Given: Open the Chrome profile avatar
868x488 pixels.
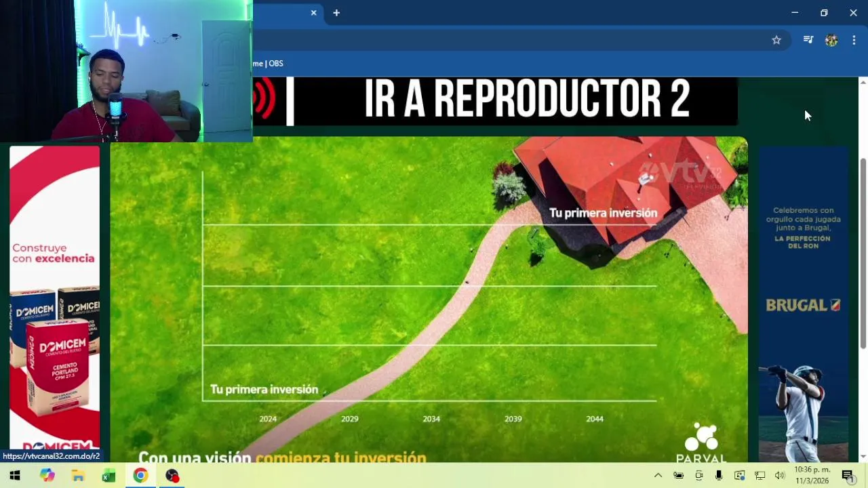Looking at the screenshot, I should pos(831,40).
